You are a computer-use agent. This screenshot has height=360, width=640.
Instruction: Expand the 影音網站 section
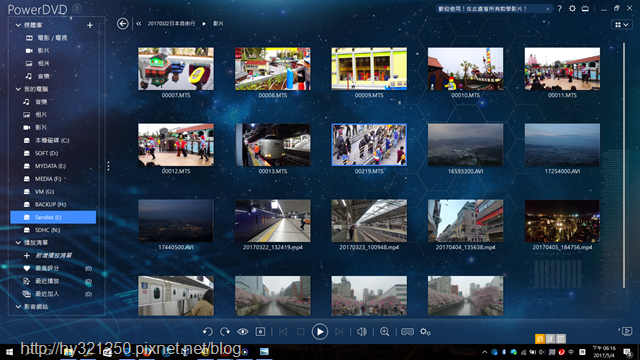[x=18, y=307]
